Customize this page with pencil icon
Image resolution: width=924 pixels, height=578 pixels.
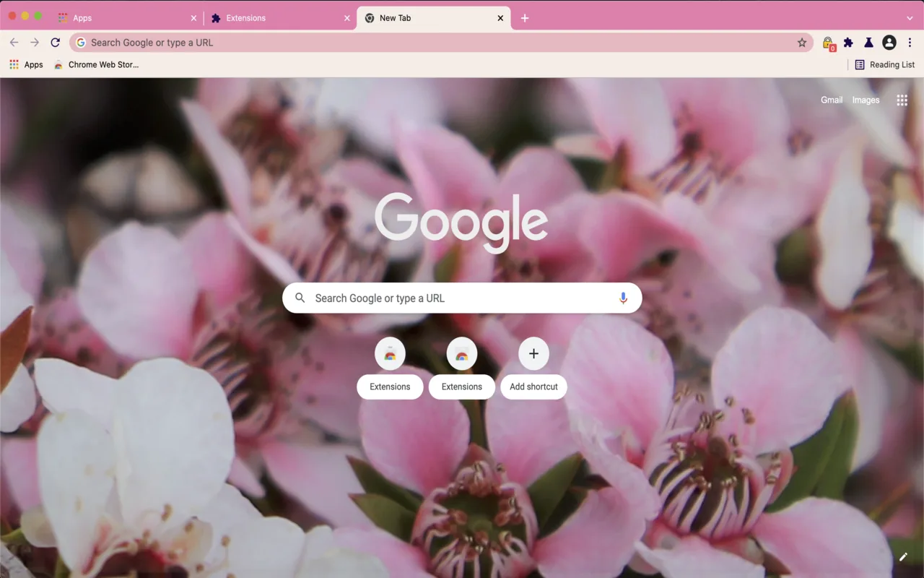(903, 557)
